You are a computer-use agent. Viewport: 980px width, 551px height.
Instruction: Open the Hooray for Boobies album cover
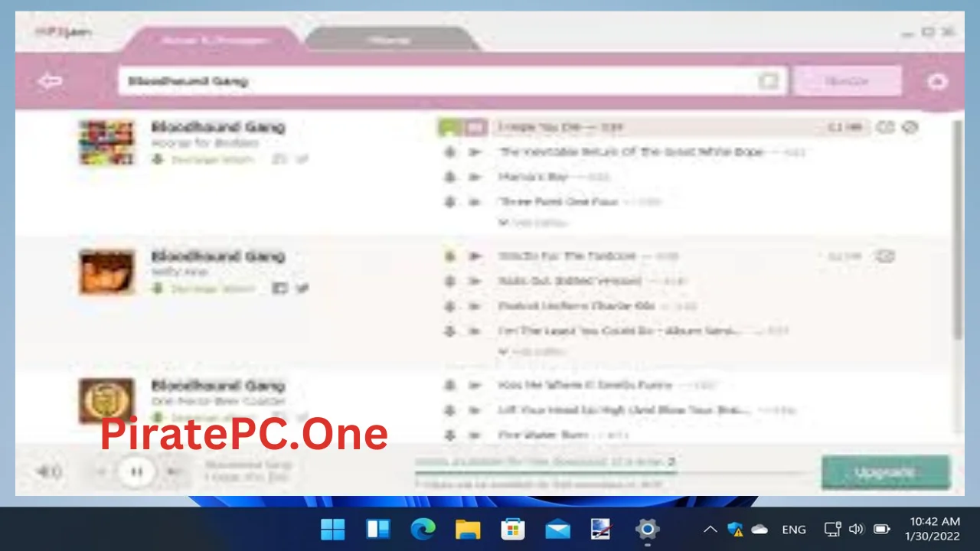[106, 142]
